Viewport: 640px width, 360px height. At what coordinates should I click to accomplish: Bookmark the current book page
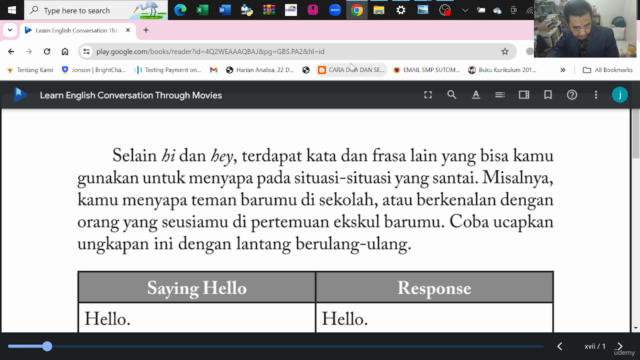(x=548, y=95)
